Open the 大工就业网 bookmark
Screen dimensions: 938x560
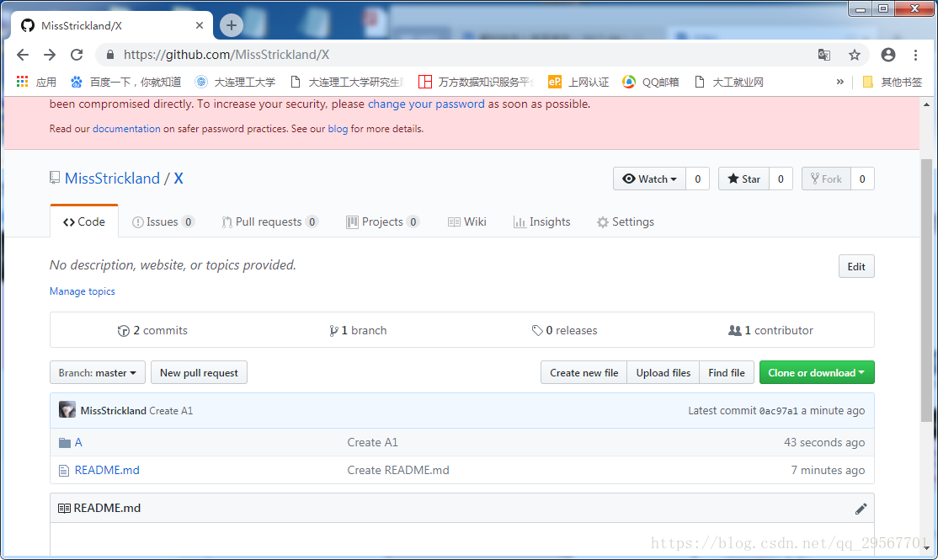point(728,82)
